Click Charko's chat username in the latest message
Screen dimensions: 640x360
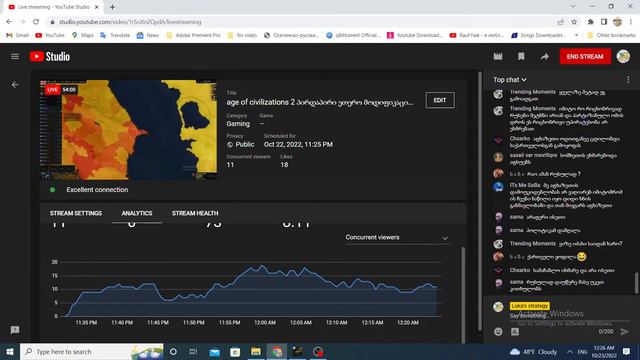[520, 270]
